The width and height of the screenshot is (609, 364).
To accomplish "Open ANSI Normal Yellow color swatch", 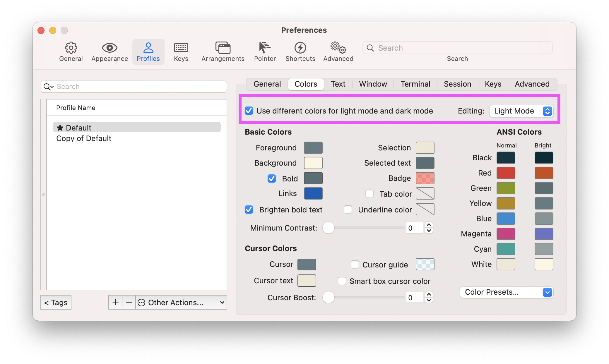I will pyautogui.click(x=506, y=203).
